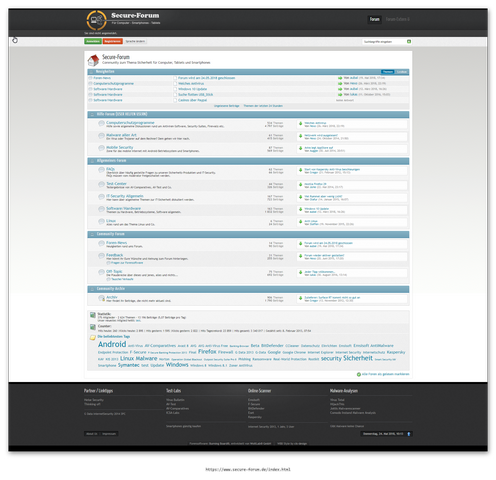Screen dimensions: 496x480
Task: Collapse the Hilfe Forum section
Action: (92, 115)
